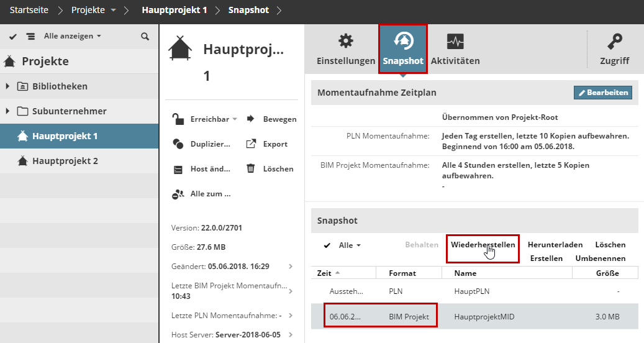Viewport: 644px width, 343px height.
Task: Click the snapshot list select-all checkmark
Action: point(327,245)
